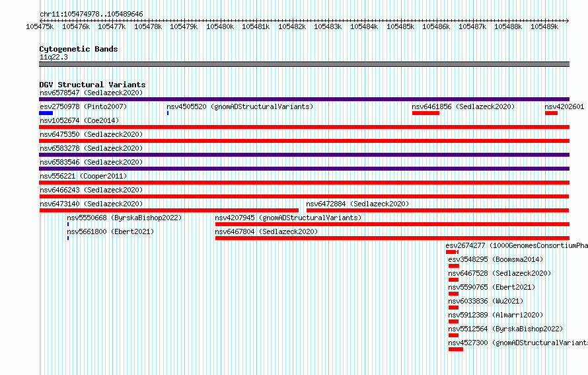Open nsv5512564 (ByrskaBishop2022) variant

click(505, 329)
